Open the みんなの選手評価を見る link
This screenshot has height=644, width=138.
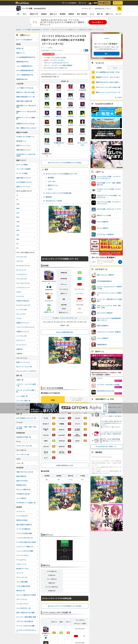[x=65, y=332]
